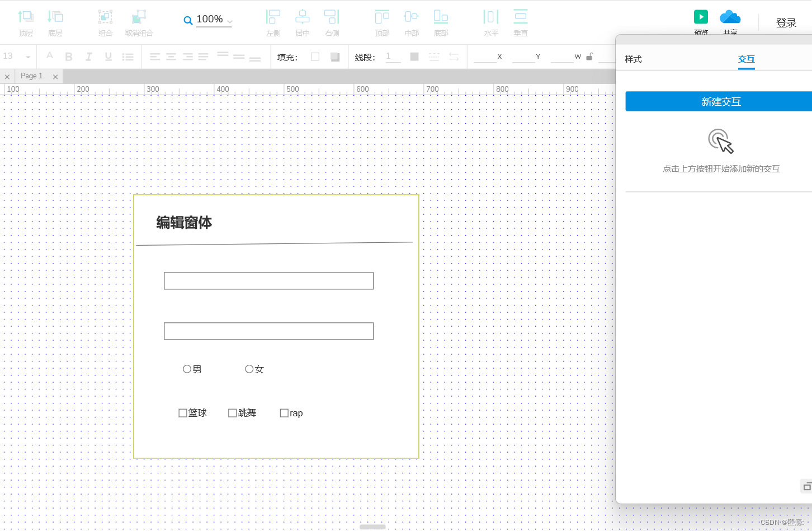The height and width of the screenshot is (531, 812).
Task: Click the 登录 login link
Action: pyautogui.click(x=786, y=23)
